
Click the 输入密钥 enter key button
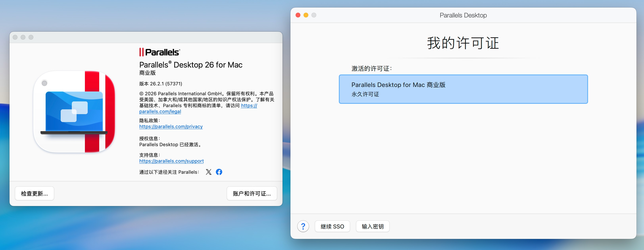(x=373, y=226)
